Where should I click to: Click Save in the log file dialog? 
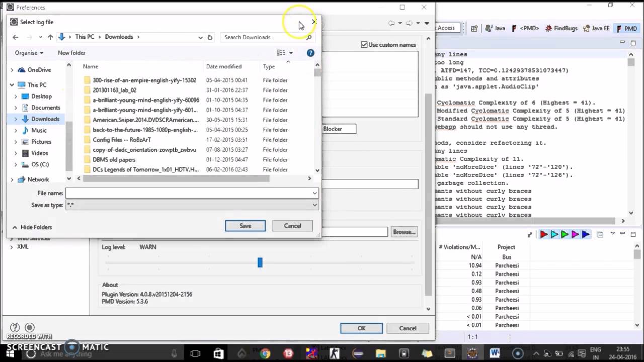[x=245, y=226]
